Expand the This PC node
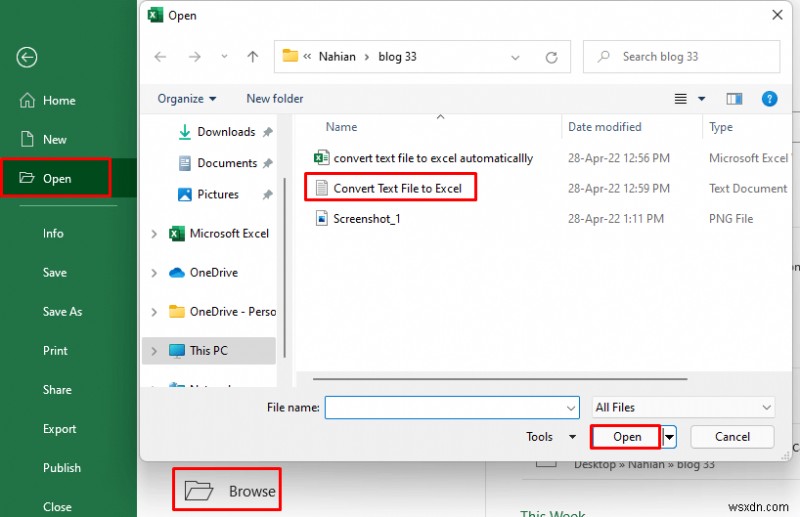The width and height of the screenshot is (800, 517). point(154,351)
